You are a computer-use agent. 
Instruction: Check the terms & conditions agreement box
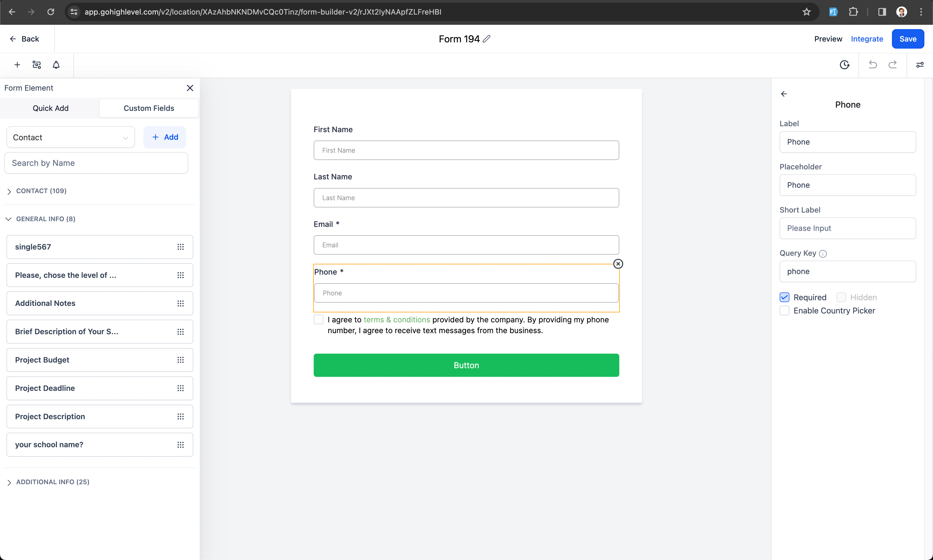coord(318,320)
